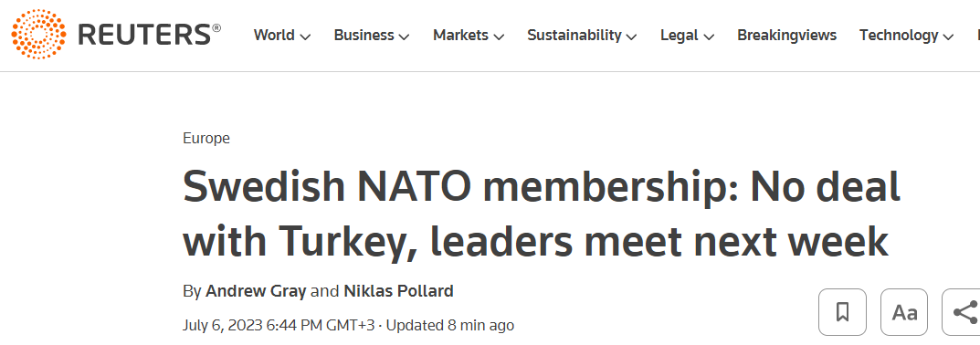Open the Breakingviews section
The image size is (980, 345).
[x=787, y=36]
